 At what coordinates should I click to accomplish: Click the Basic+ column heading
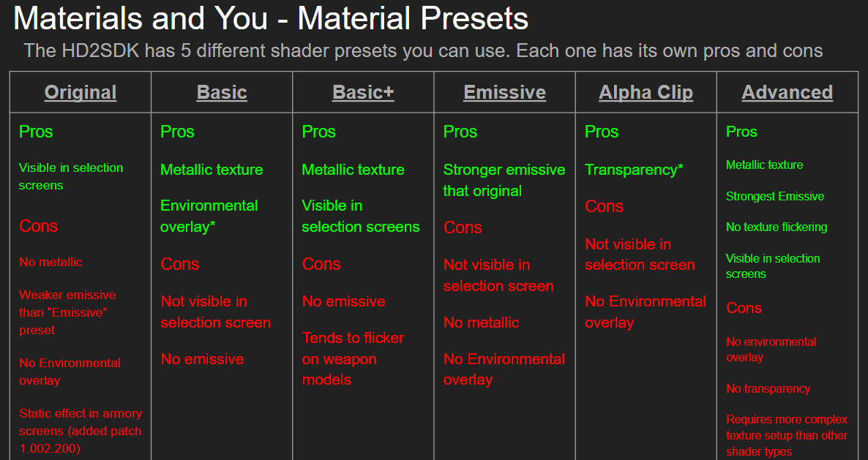(x=363, y=92)
